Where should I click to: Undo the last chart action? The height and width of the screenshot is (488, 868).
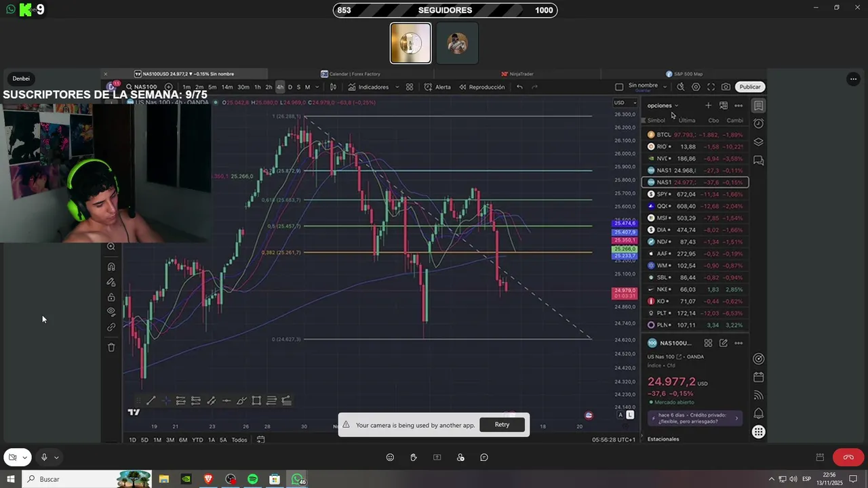coord(519,87)
